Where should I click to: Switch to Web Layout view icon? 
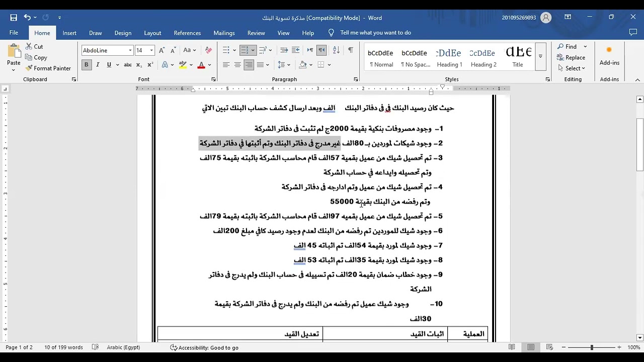pyautogui.click(x=549, y=347)
